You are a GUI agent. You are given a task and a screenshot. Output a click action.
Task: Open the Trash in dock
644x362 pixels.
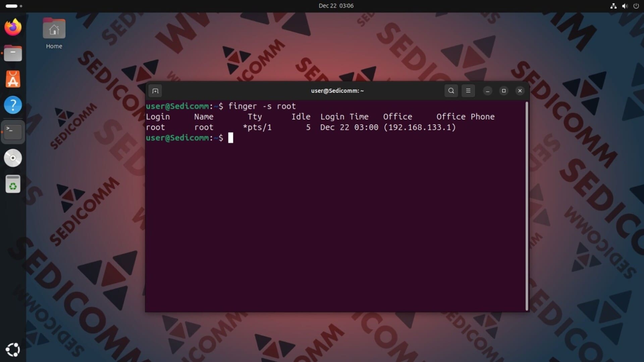pyautogui.click(x=13, y=184)
